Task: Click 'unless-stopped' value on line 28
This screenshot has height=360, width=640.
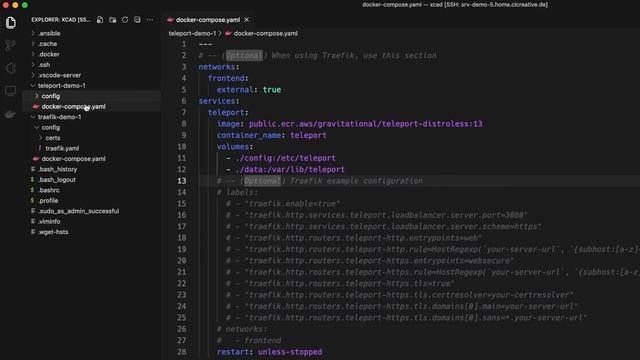Action: (x=290, y=352)
